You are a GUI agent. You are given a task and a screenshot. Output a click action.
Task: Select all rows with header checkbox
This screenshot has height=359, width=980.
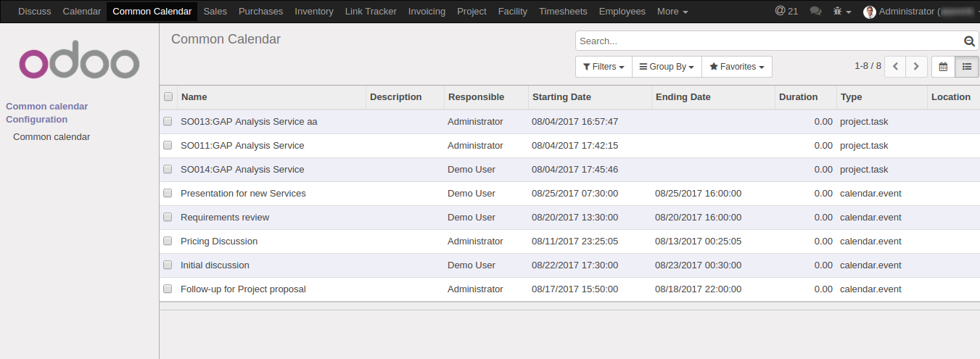coord(168,96)
